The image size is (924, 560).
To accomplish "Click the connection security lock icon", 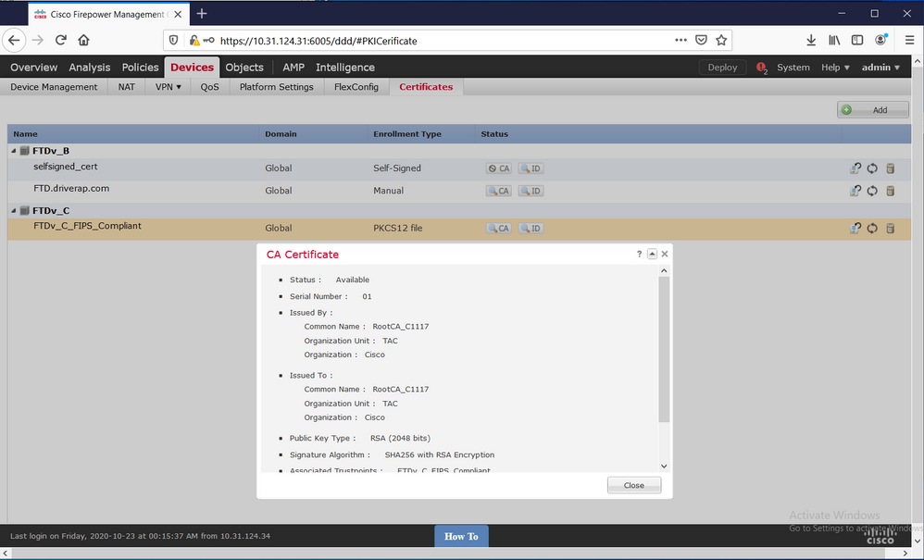I will tap(194, 40).
